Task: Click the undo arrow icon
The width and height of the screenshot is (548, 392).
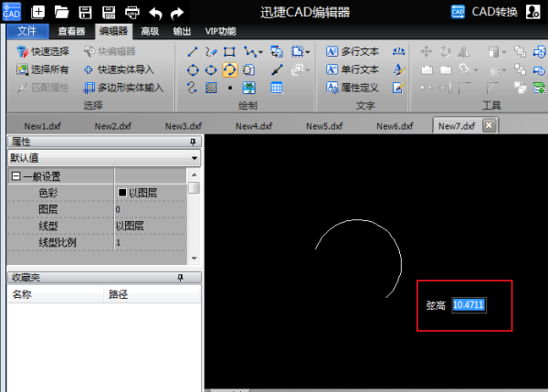Action: [155, 12]
